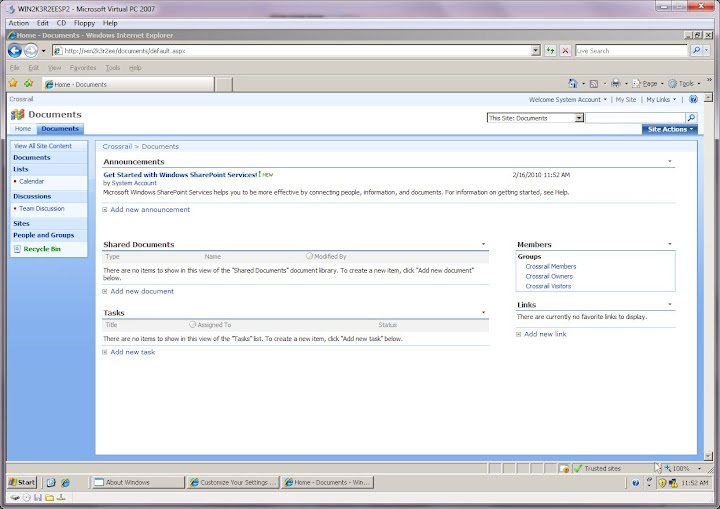Switch to the Home navigation tab
The height and width of the screenshot is (509, 720).
click(x=22, y=129)
